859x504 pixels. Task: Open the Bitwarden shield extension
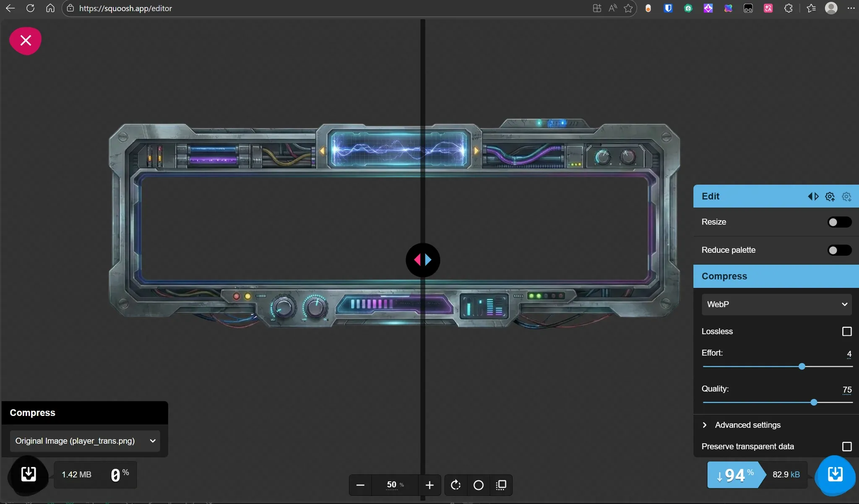coord(668,8)
